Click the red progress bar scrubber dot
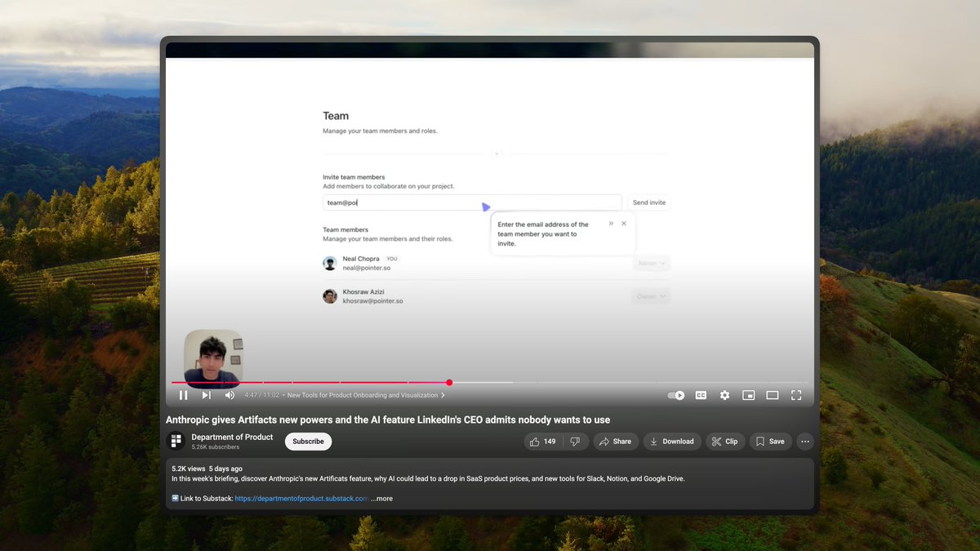This screenshot has width=980, height=551. coord(449,382)
